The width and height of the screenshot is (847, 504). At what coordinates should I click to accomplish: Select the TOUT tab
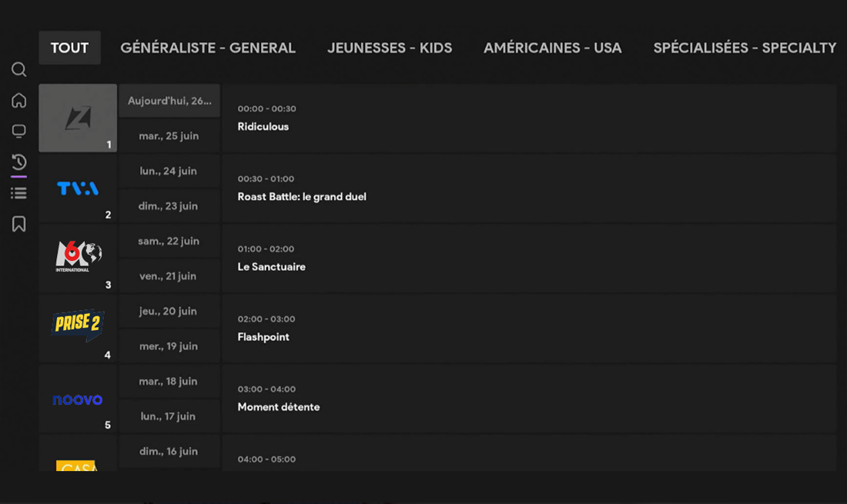click(69, 48)
